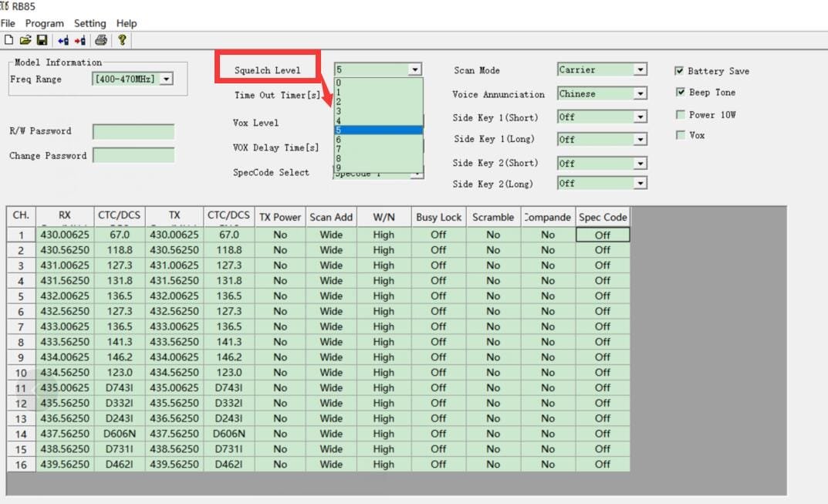Click RX frequency 439.56250 in channel 16

(64, 465)
